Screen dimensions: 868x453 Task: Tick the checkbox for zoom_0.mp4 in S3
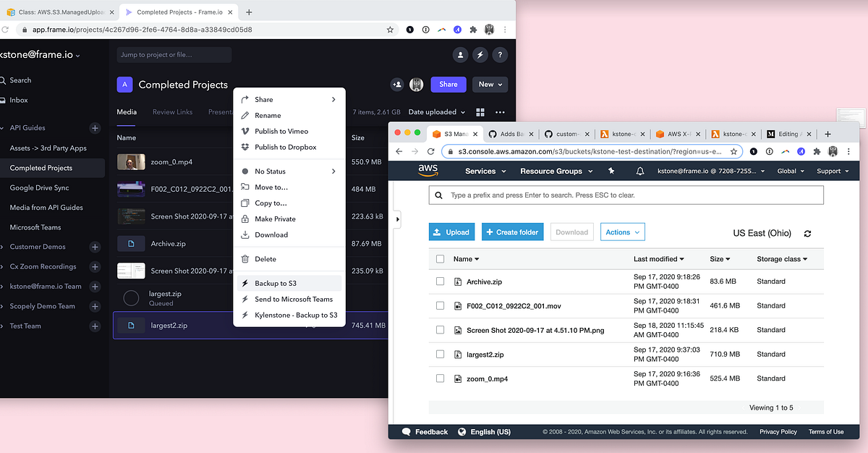440,378
